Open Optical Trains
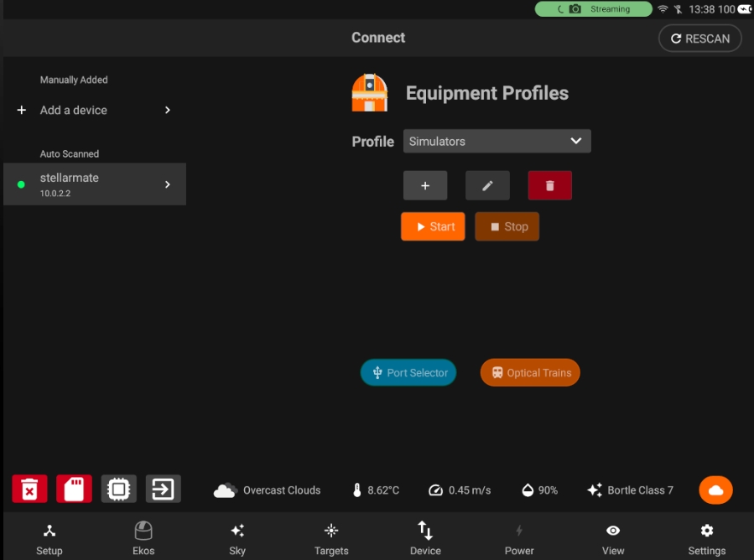 pyautogui.click(x=530, y=372)
